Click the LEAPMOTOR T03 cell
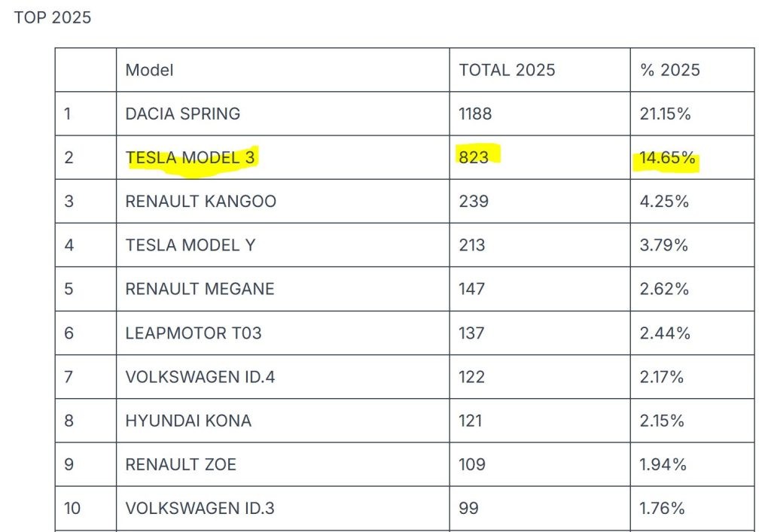Screen dimensions: 771x532 (194, 332)
